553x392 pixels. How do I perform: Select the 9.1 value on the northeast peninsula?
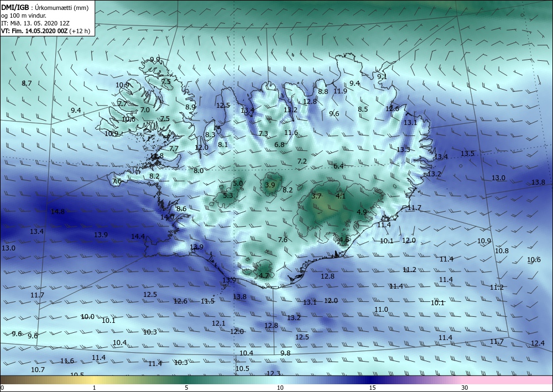382,76
